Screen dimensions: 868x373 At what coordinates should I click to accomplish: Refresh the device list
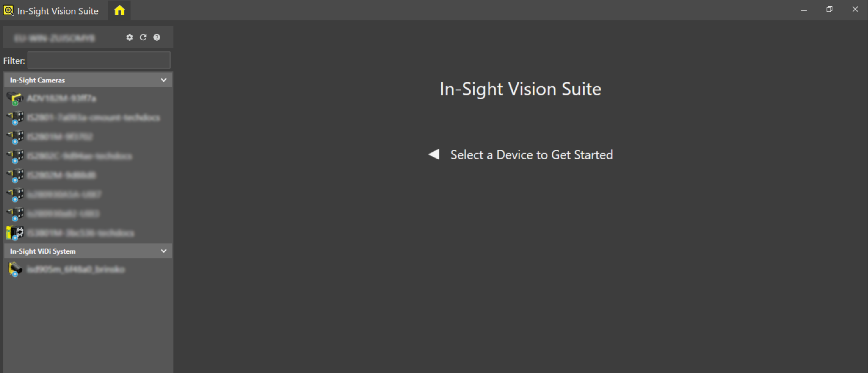tap(143, 37)
